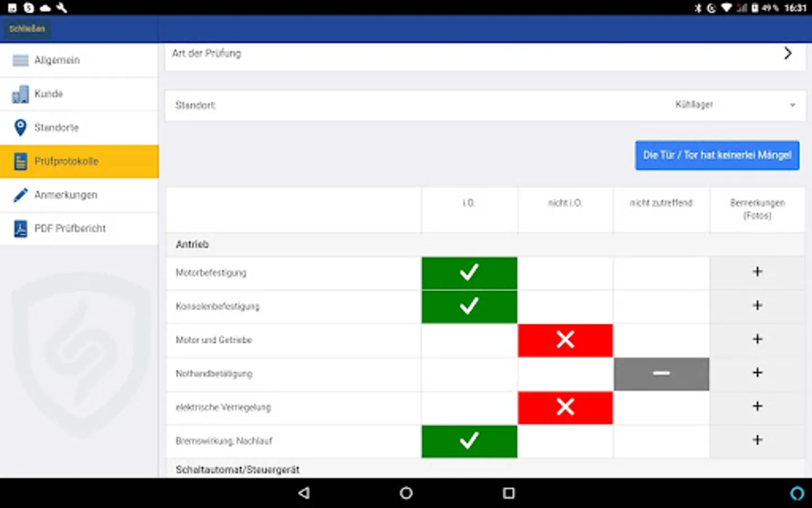812x508 pixels.
Task: Select the Prüfprotokolle checklist icon
Action: click(20, 161)
